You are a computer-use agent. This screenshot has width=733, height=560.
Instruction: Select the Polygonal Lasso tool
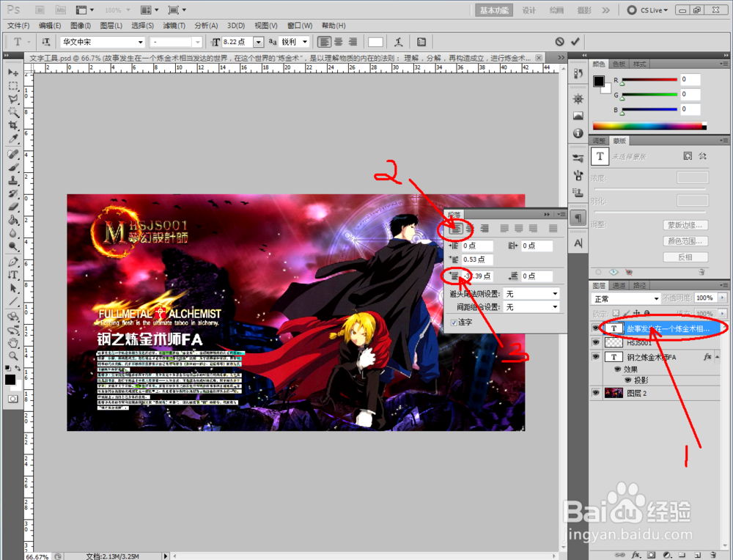tap(13, 99)
